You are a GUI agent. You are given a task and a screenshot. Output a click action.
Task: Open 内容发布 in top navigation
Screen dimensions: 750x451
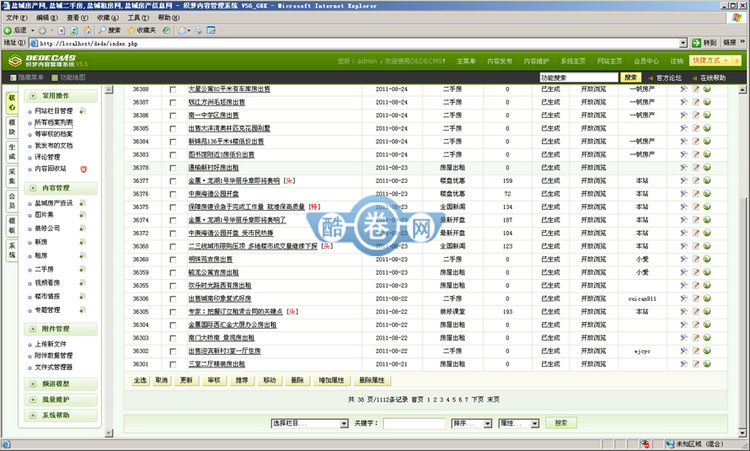click(499, 61)
